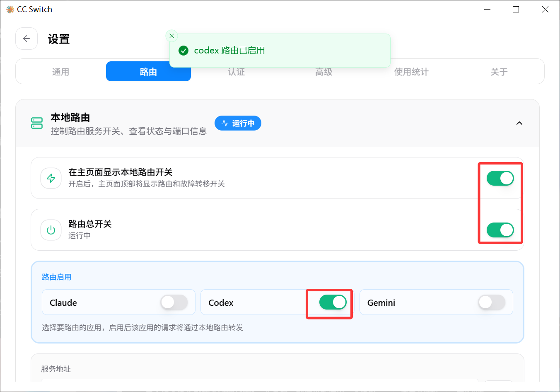Click the green checkmark in the toast
The width and height of the screenshot is (560, 392).
[x=183, y=51]
